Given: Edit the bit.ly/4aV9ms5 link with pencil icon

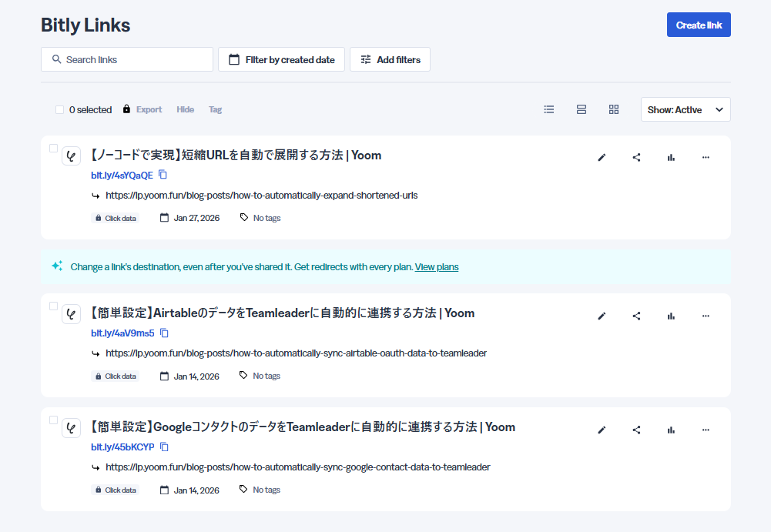Looking at the screenshot, I should (x=602, y=316).
